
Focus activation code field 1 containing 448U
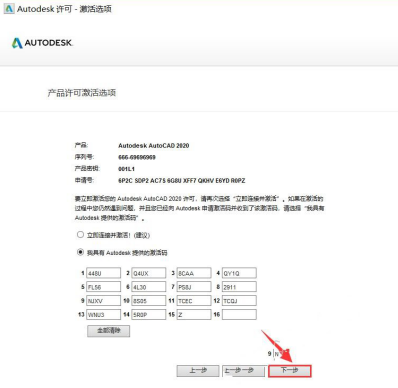103,273
